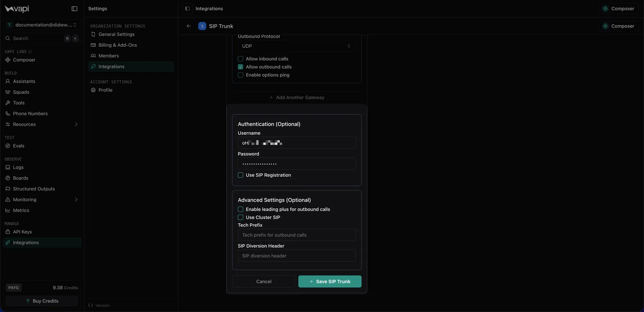
Task: Open General Settings
Action: (x=131, y=34)
